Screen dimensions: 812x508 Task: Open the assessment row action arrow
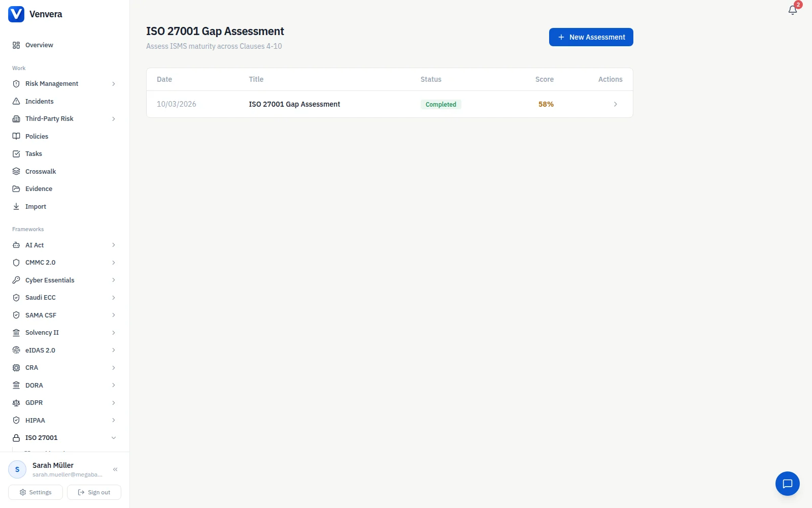[615, 104]
